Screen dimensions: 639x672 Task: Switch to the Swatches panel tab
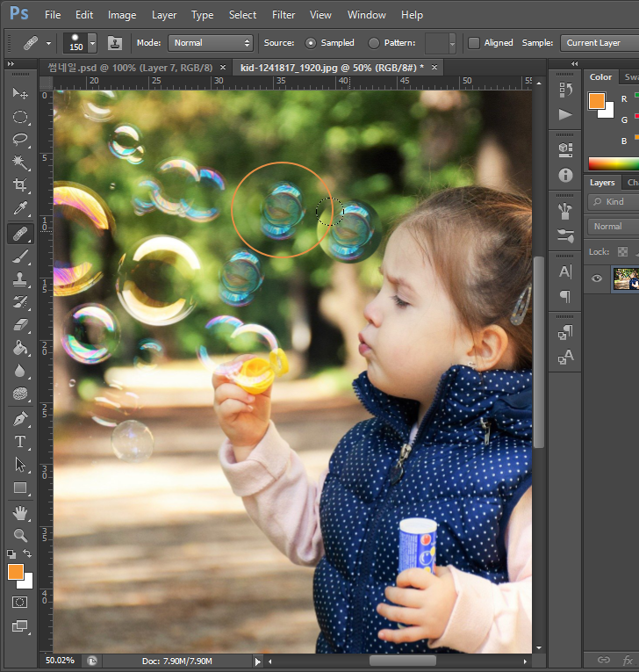click(x=631, y=77)
